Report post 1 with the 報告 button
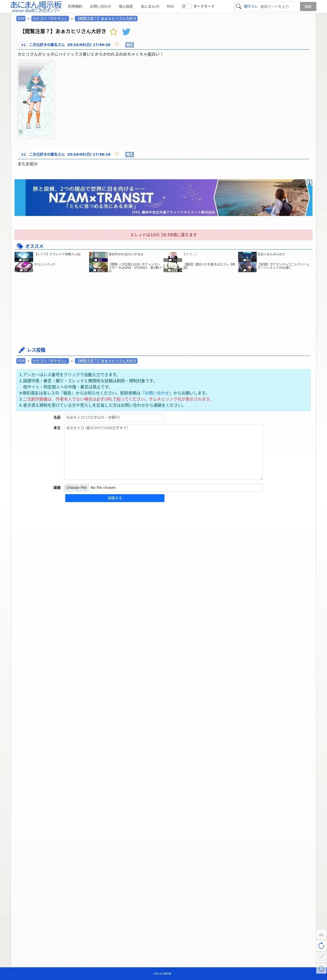Image resolution: width=327 pixels, height=980 pixels. point(130,45)
